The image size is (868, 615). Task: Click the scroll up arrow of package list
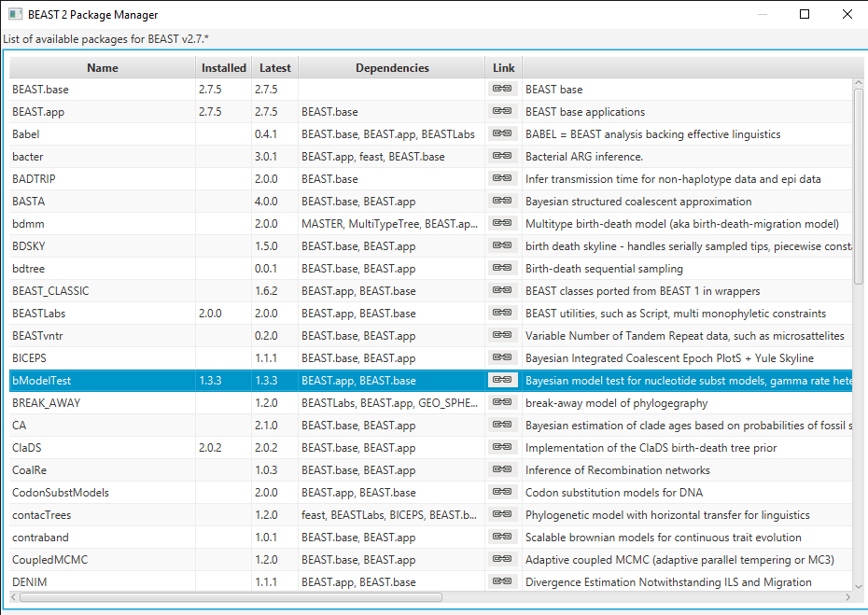(x=859, y=83)
